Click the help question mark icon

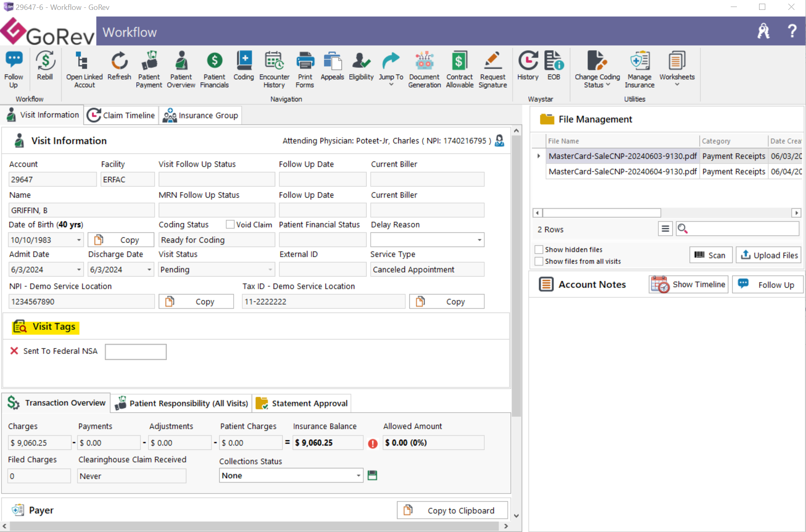[792, 31]
